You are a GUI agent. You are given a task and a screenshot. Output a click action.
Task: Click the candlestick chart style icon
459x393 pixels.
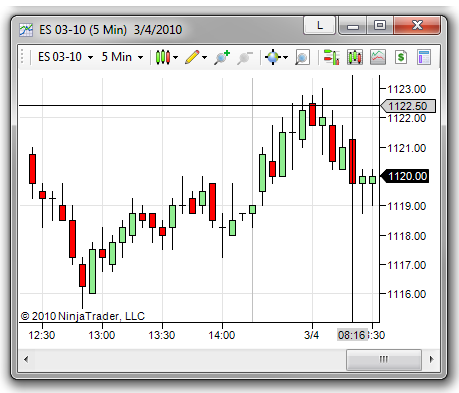163,57
